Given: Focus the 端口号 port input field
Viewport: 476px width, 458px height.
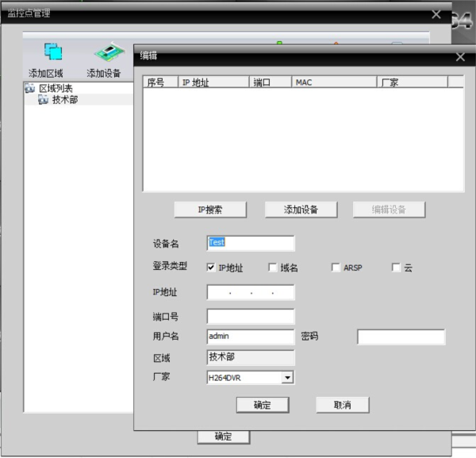Looking at the screenshot, I should pos(250,317).
